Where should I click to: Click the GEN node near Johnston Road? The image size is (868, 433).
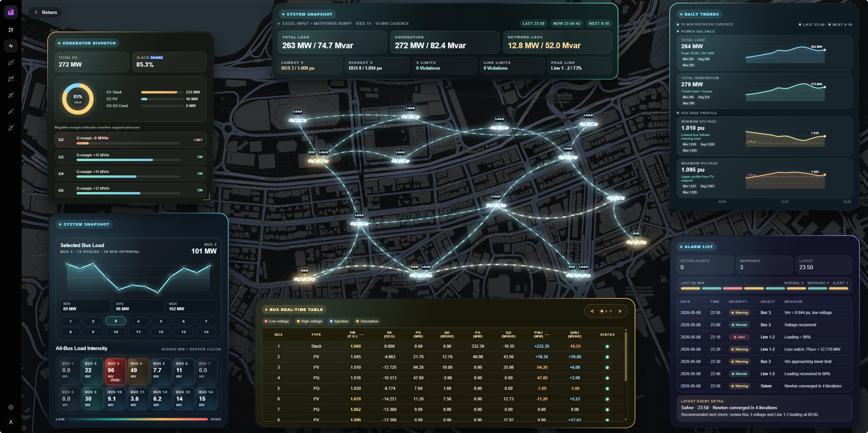[304, 279]
